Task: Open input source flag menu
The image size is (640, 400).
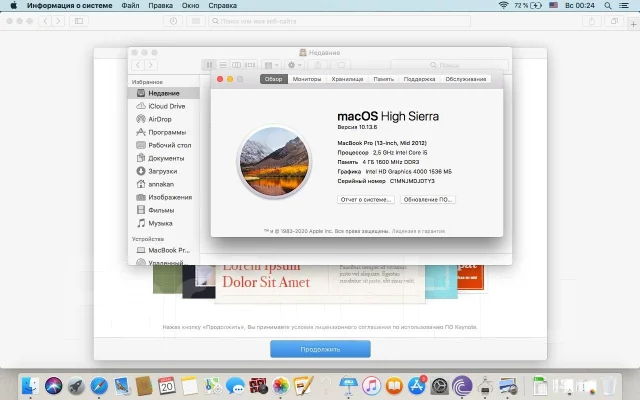Action: pos(553,5)
